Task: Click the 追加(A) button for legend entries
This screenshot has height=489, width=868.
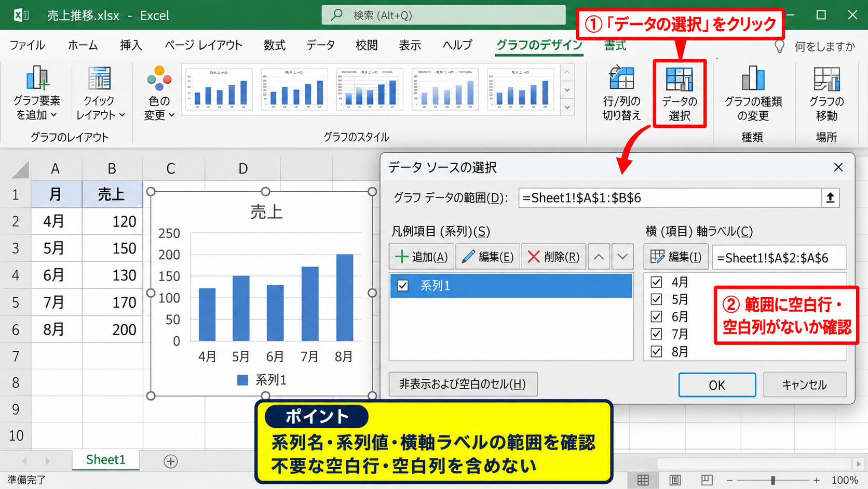Action: pyautogui.click(x=422, y=257)
